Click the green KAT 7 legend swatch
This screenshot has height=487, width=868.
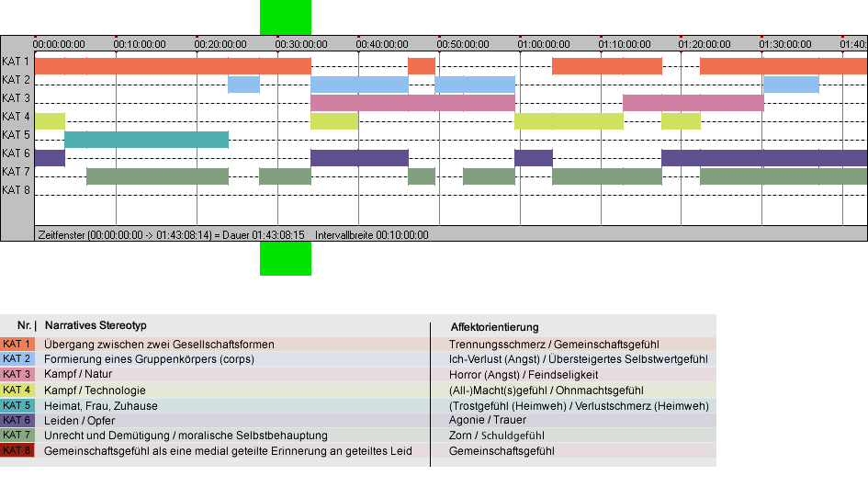coord(17,435)
